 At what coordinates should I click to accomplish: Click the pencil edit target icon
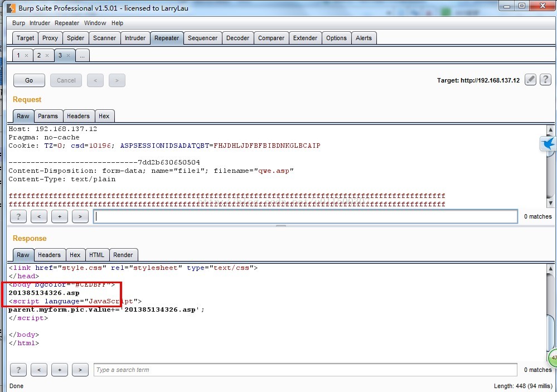click(530, 80)
